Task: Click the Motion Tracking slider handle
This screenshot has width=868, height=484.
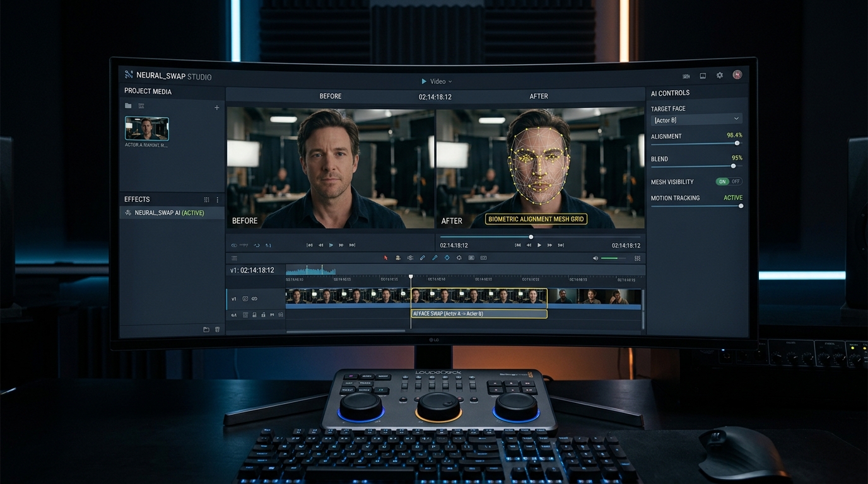Action: point(741,205)
